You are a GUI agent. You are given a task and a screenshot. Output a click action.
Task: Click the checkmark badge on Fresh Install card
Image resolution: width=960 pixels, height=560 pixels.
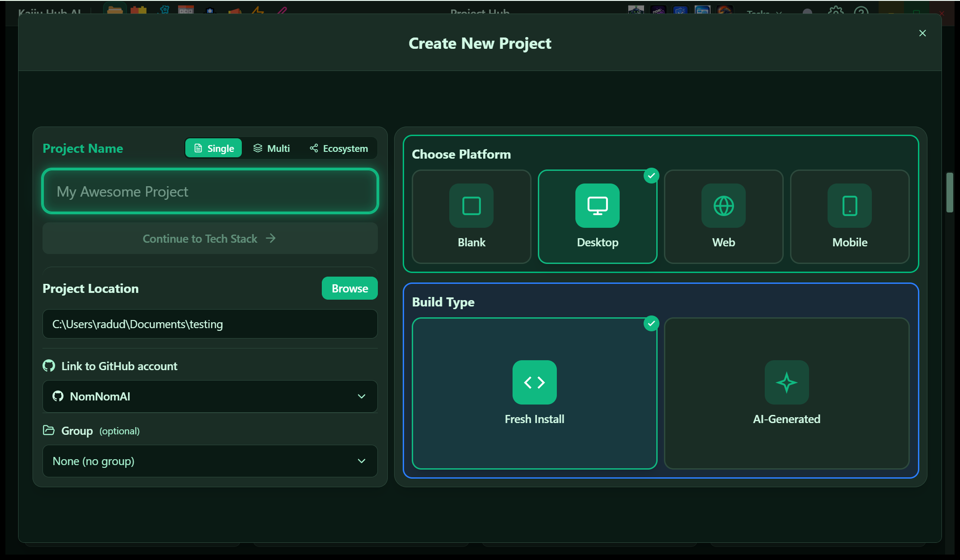[x=651, y=323]
